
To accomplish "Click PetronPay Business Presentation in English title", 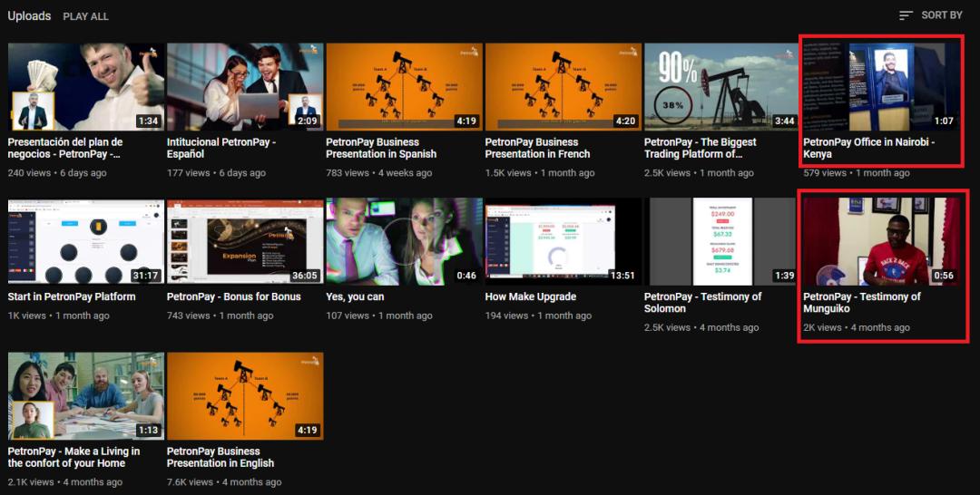I will [220, 457].
